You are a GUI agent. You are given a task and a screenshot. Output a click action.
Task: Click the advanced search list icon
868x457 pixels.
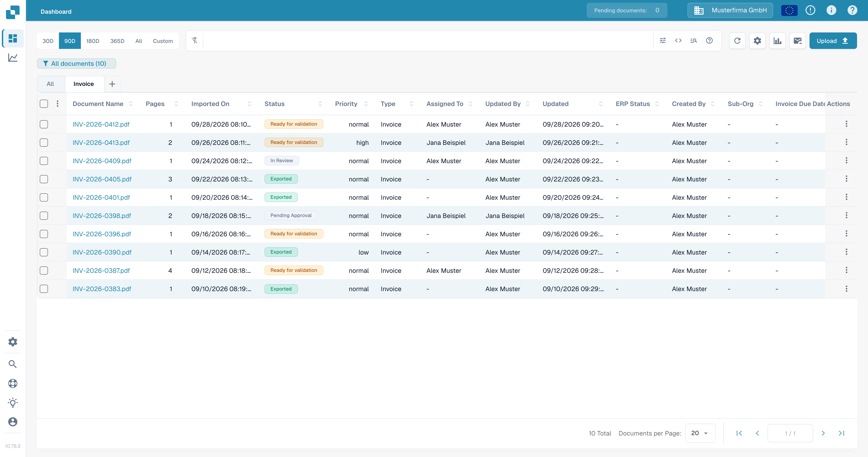pyautogui.click(x=694, y=40)
